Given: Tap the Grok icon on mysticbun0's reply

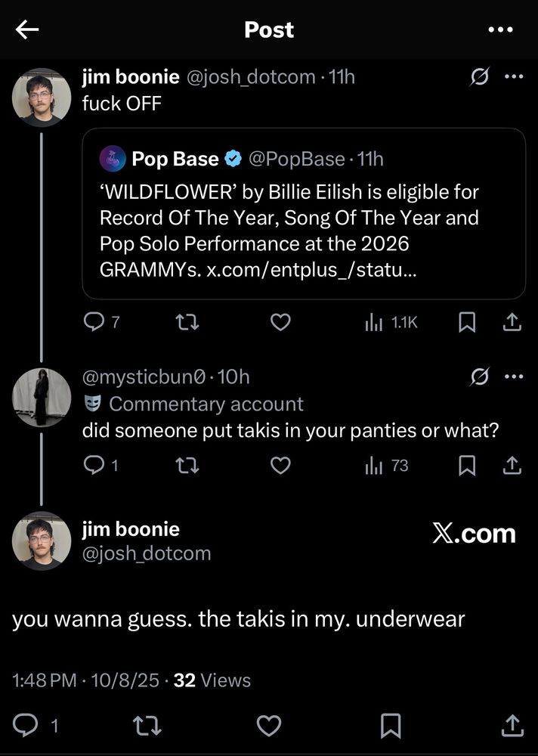Looking at the screenshot, I should tap(479, 376).
